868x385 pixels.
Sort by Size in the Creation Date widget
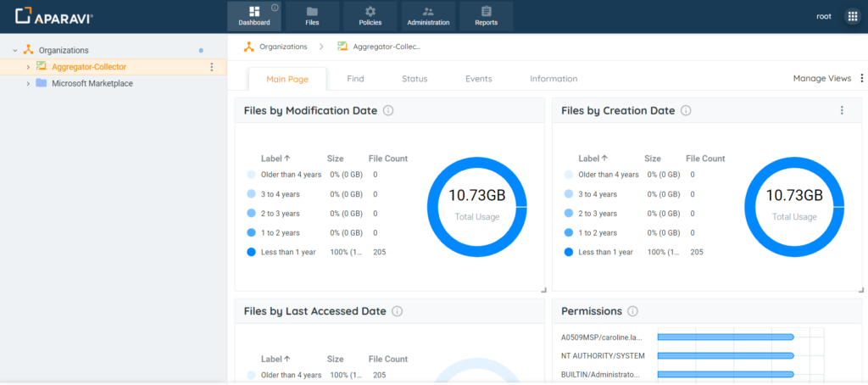coord(653,159)
